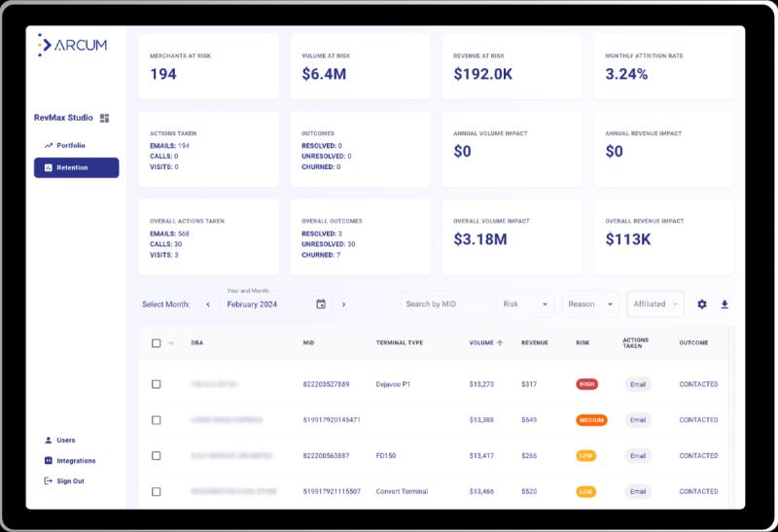
Task: Open the calendar date picker icon
Action: click(x=321, y=304)
